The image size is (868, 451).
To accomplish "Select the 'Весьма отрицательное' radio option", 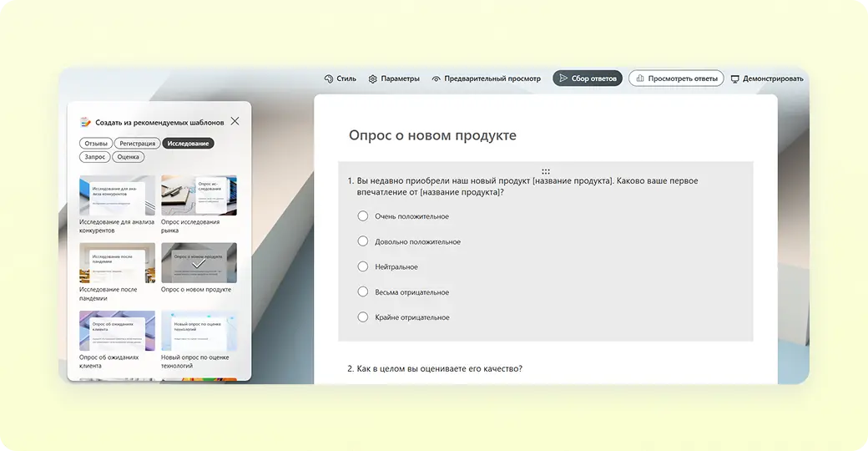I will coord(363,292).
